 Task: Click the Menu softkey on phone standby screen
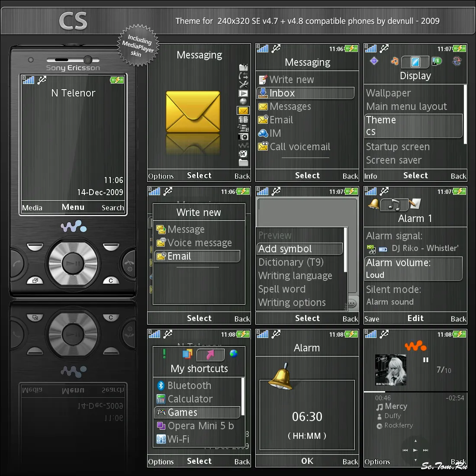pyautogui.click(x=73, y=207)
